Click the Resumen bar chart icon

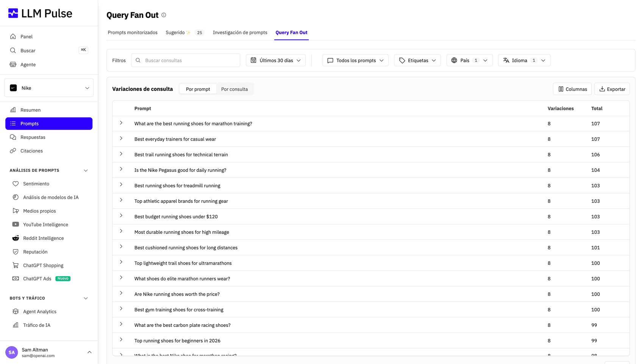click(x=13, y=110)
